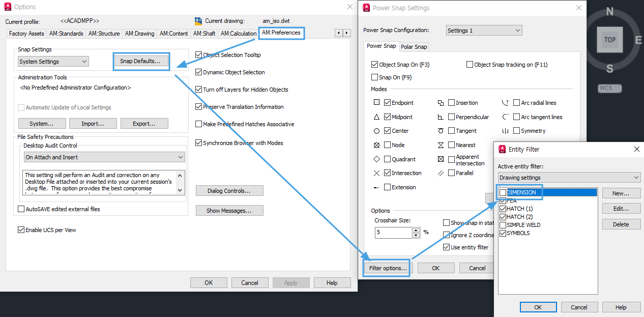Click the Power Snap Settings logo icon
The image size is (644, 317).
pyautogui.click(x=366, y=8)
